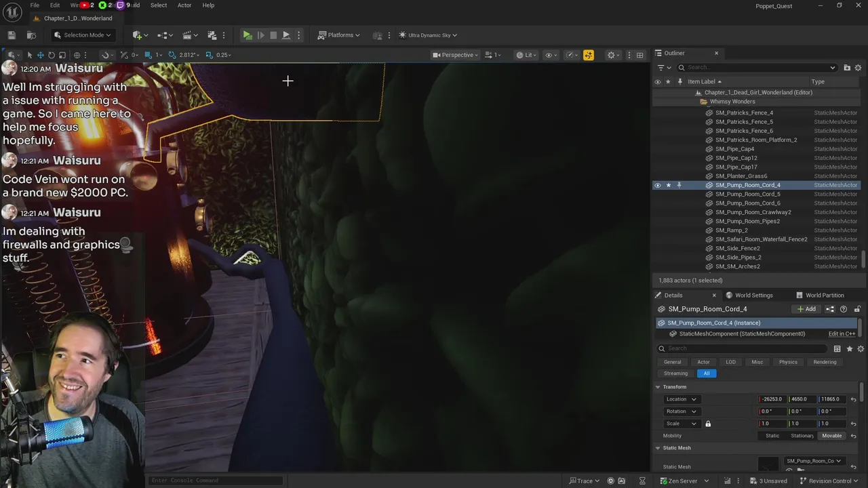Click the Save current level icon
Screen dimensions: 868x488
pyautogui.click(x=12, y=35)
